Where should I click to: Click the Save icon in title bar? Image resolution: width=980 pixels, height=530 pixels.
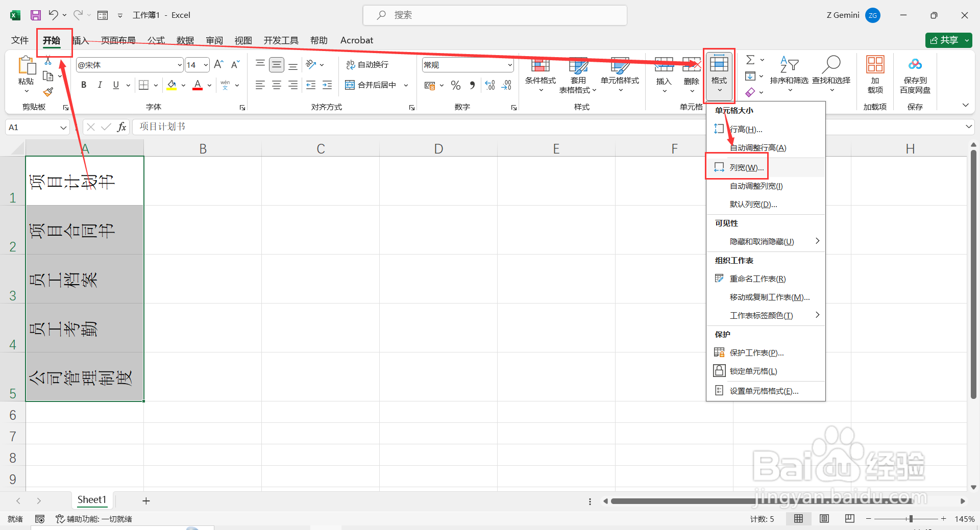pyautogui.click(x=35, y=15)
